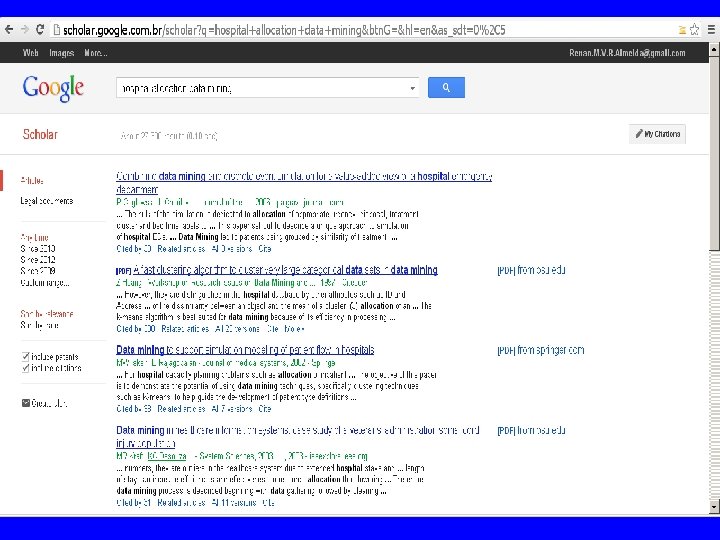This screenshot has height=540, width=720.
Task: Click 'Related articles' under emergency department result
Action: pos(181,248)
